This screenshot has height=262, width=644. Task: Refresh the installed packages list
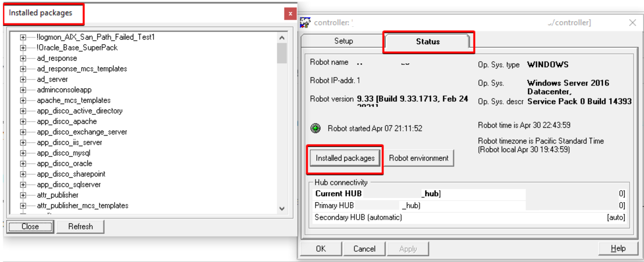pyautogui.click(x=80, y=227)
